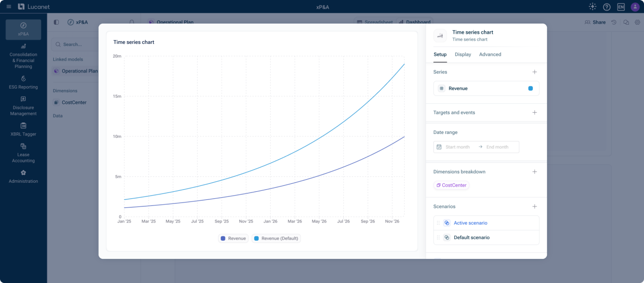644x283 pixels.
Task: Toggle Revenue (Default) legend item
Action: [276, 238]
